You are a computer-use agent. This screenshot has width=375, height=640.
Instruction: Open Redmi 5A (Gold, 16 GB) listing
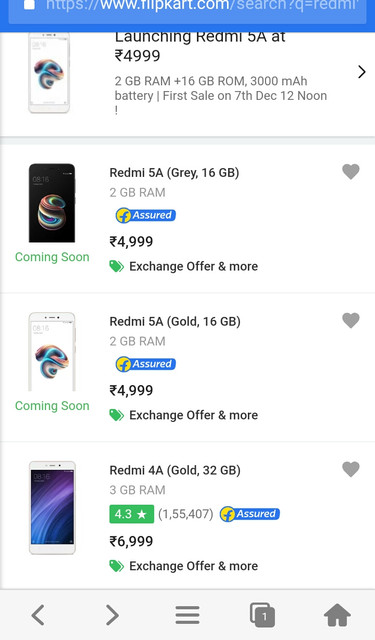[175, 322]
